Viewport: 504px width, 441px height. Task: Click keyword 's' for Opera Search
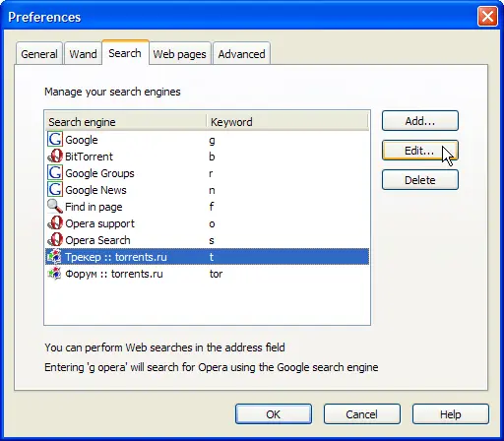212,240
